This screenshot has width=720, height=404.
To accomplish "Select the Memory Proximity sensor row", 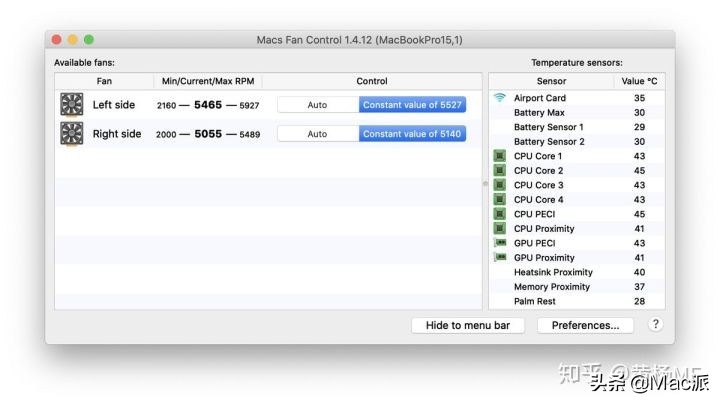I will [x=577, y=286].
